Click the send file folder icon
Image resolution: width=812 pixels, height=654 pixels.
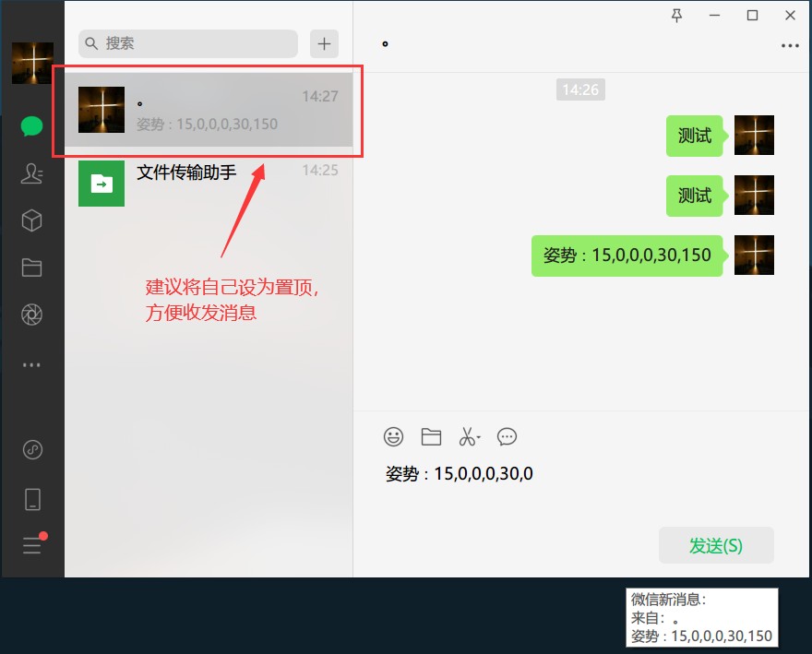coord(431,436)
